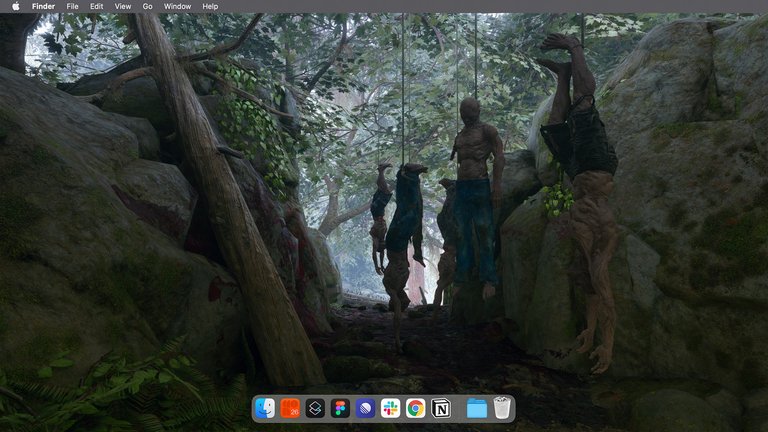Open the Trash in the dock
This screenshot has width=768, height=432.
coord(502,408)
